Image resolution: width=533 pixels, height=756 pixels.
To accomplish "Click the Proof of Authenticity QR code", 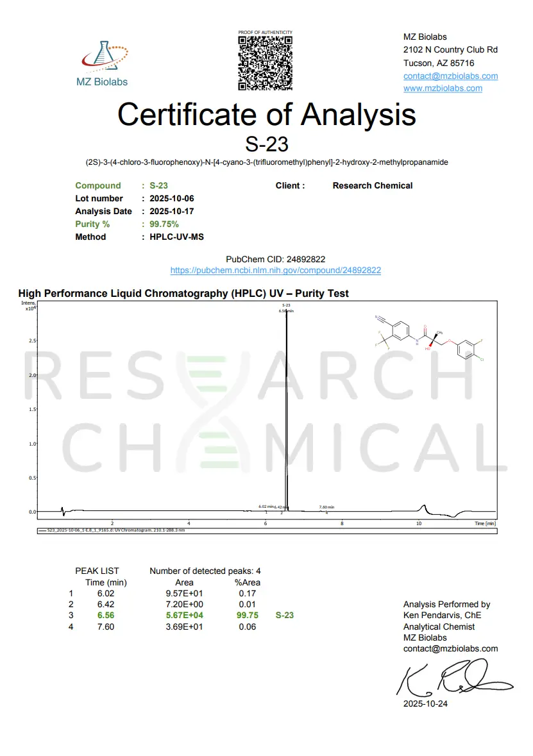I will (x=265, y=63).
